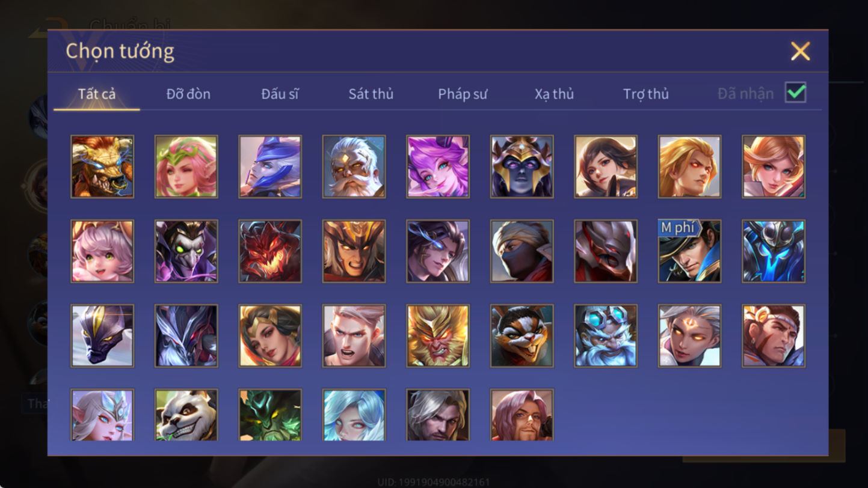Close the 'Chọn tướng' dialog
Screen dimensions: 868x488
click(800, 51)
